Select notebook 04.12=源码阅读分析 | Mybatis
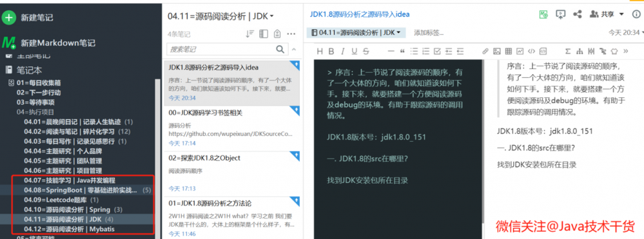The height and width of the screenshot is (239, 644). (x=69, y=229)
